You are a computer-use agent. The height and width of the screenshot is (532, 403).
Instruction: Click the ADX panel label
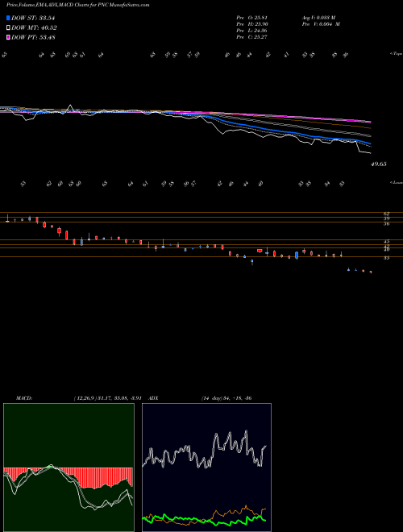coord(154,398)
